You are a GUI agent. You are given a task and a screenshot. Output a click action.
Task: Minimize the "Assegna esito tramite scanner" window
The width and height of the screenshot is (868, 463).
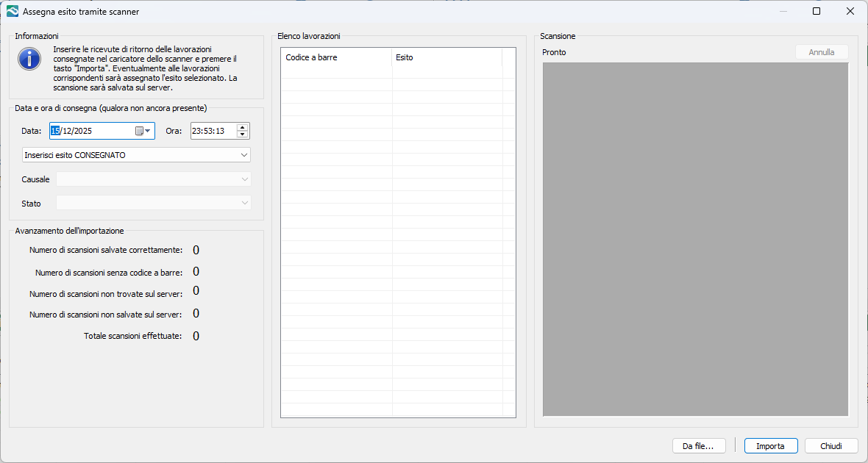click(x=783, y=12)
